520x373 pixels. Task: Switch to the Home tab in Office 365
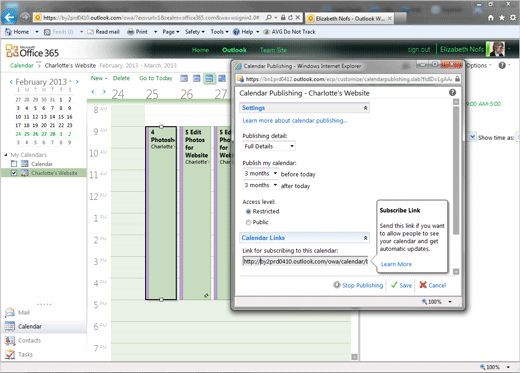[x=200, y=50]
